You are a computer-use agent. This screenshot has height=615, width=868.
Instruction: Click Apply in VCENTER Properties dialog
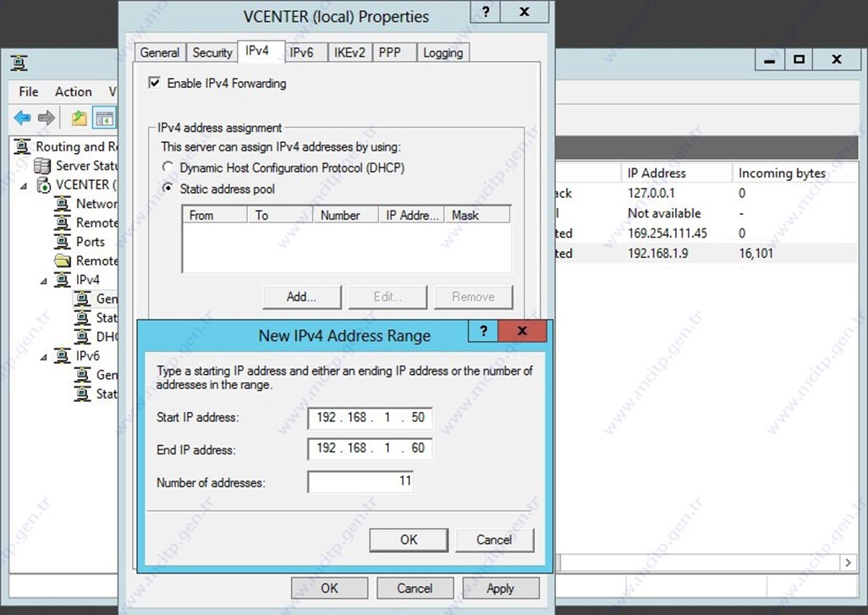pyautogui.click(x=501, y=588)
